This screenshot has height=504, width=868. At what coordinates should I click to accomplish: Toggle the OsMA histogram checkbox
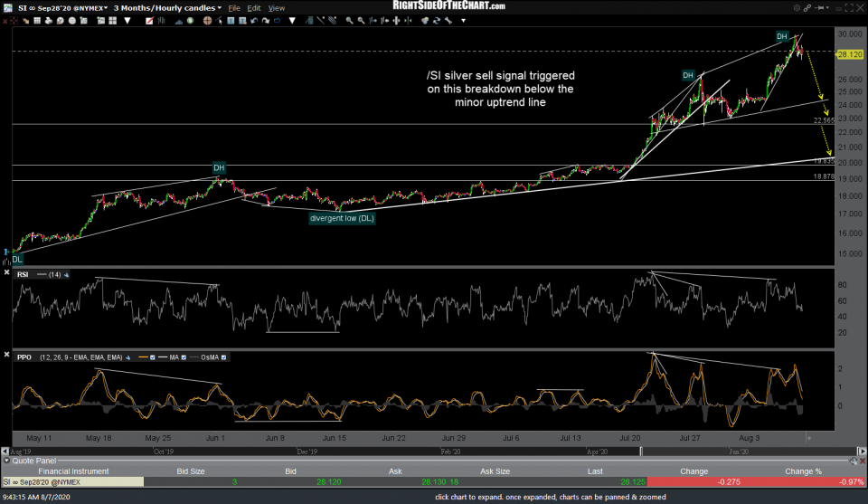(223, 357)
